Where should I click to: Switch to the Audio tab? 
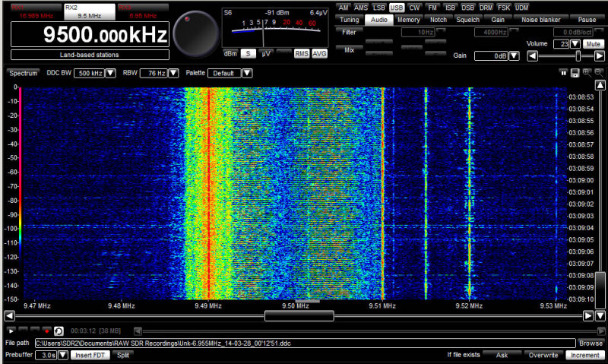(378, 20)
